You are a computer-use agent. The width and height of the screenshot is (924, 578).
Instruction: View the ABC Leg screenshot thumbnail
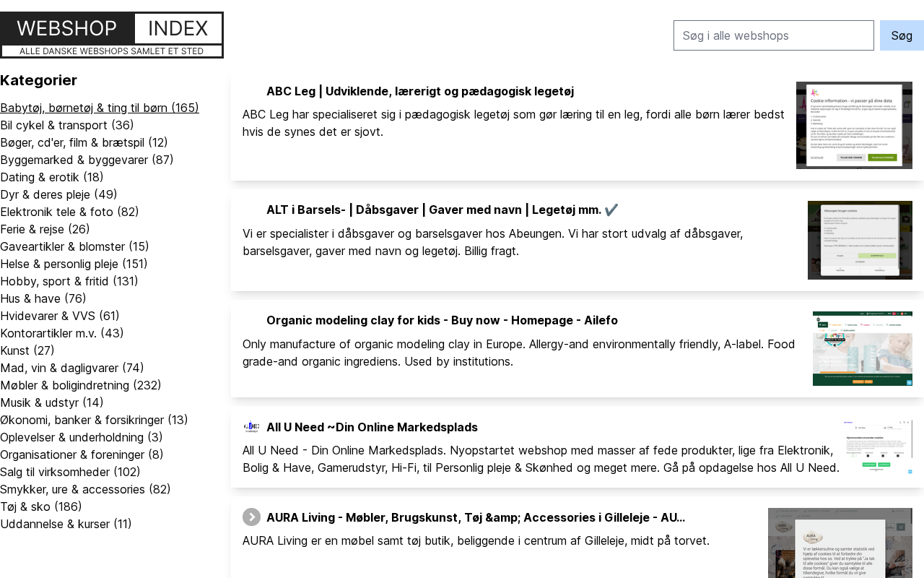point(854,125)
